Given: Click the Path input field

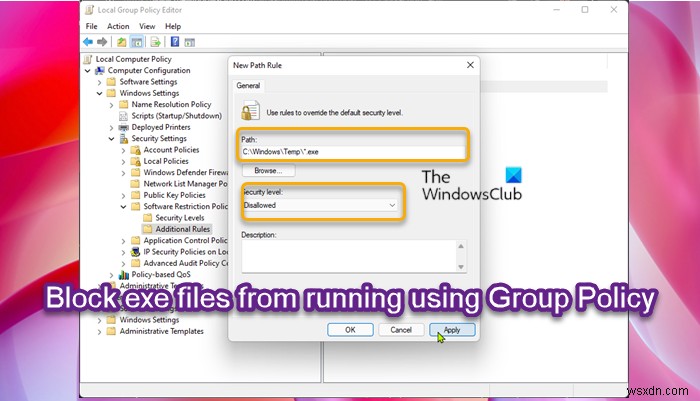Looking at the screenshot, I should tap(353, 152).
